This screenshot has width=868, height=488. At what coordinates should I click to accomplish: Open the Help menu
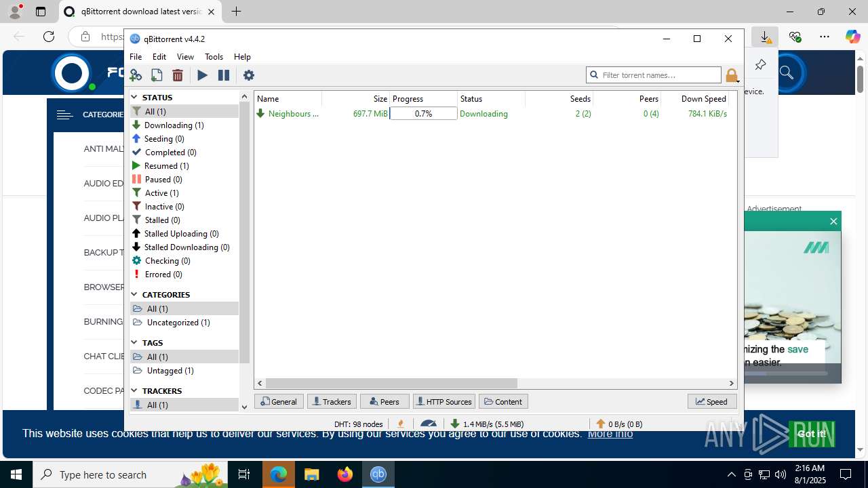click(242, 57)
